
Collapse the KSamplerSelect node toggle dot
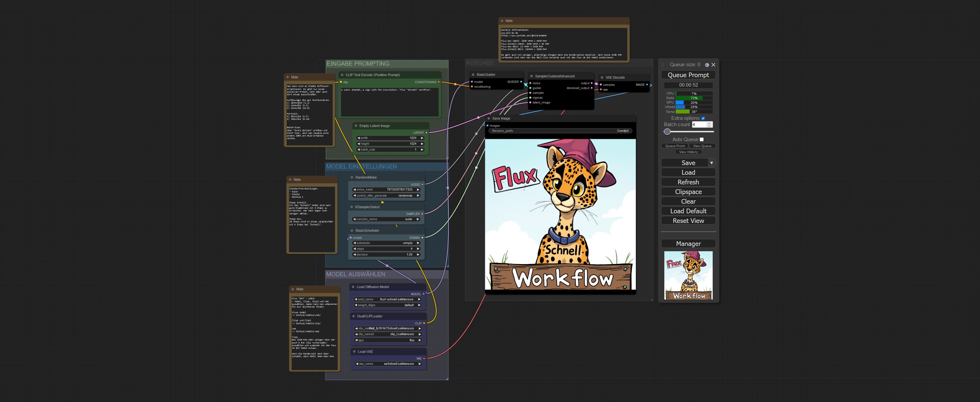tap(352, 207)
